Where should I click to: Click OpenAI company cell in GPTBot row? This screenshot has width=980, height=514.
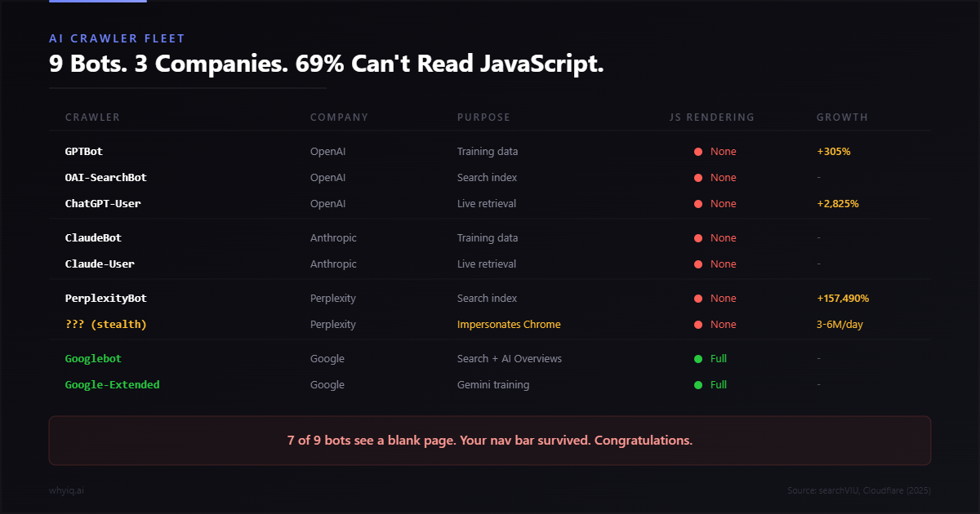coord(328,152)
